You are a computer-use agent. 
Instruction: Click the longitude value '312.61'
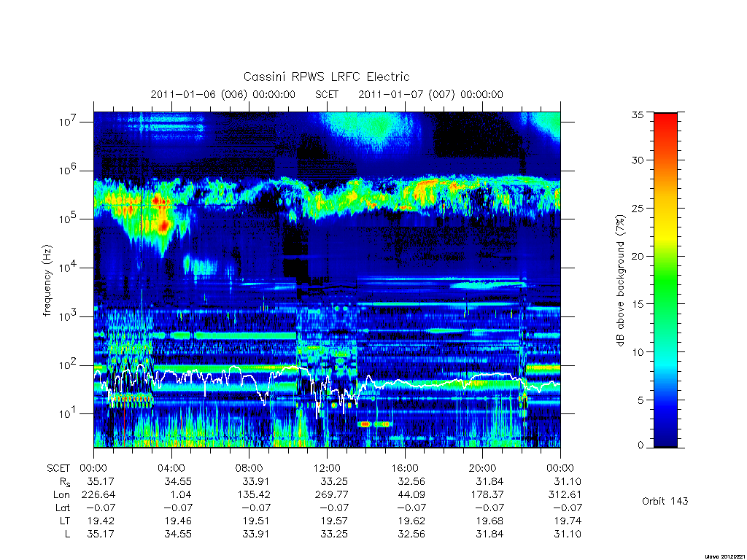(x=565, y=495)
